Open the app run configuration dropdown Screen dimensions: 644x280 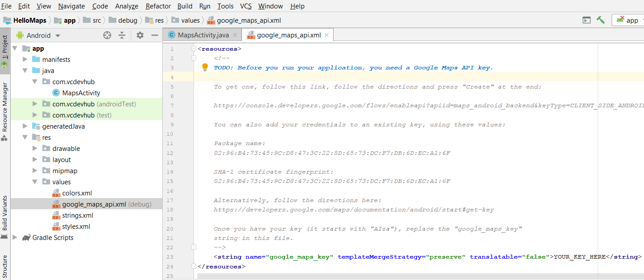628,20
